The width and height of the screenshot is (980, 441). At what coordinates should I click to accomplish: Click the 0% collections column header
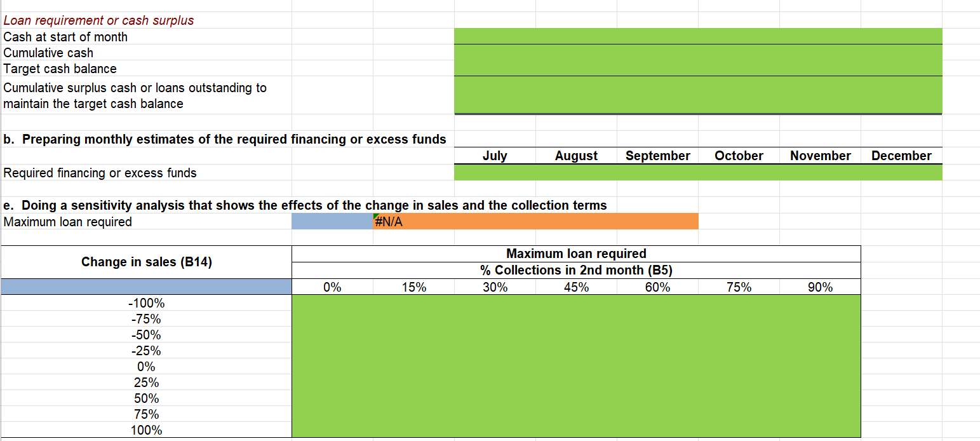tap(332, 287)
